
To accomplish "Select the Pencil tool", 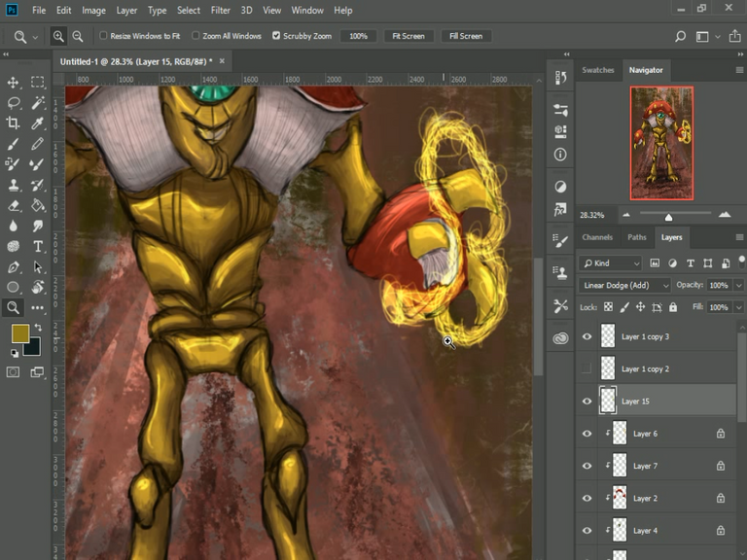I will point(38,143).
